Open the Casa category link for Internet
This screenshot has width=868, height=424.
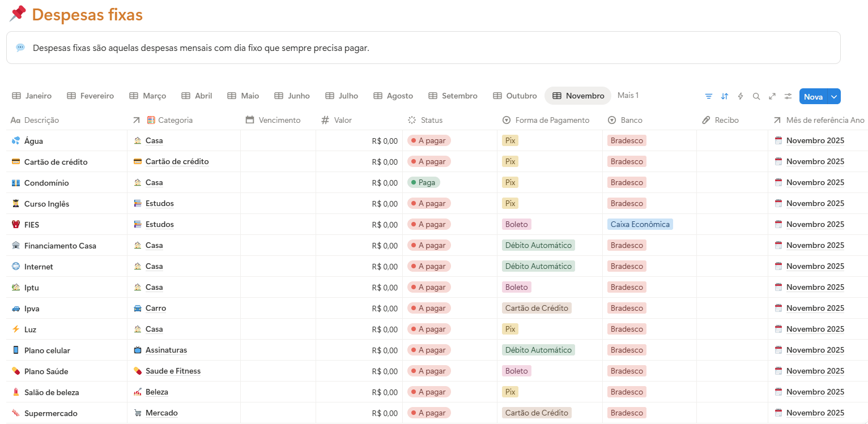click(x=154, y=266)
